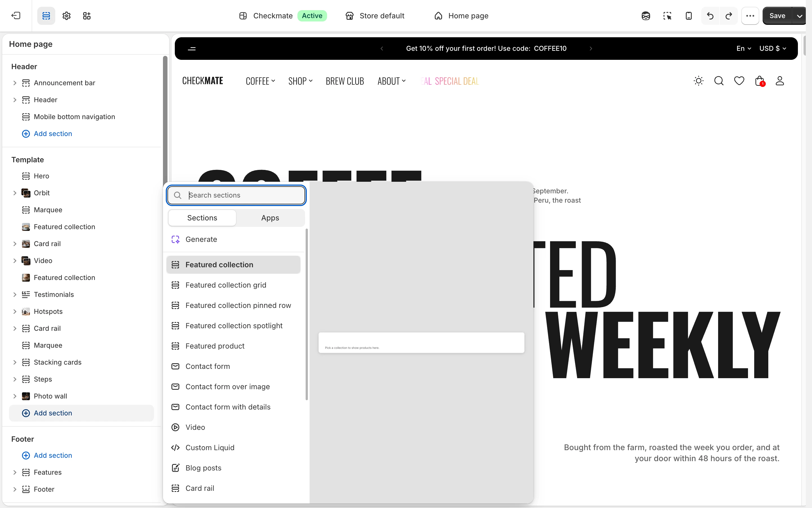
Task: Click the Save button
Action: point(777,16)
